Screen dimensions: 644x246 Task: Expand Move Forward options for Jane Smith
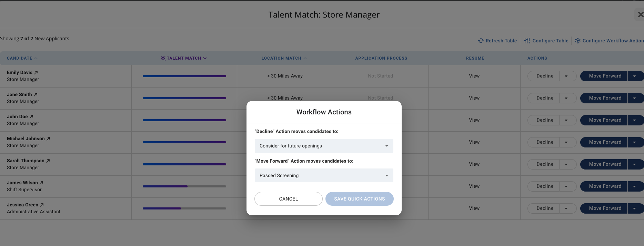pyautogui.click(x=634, y=98)
